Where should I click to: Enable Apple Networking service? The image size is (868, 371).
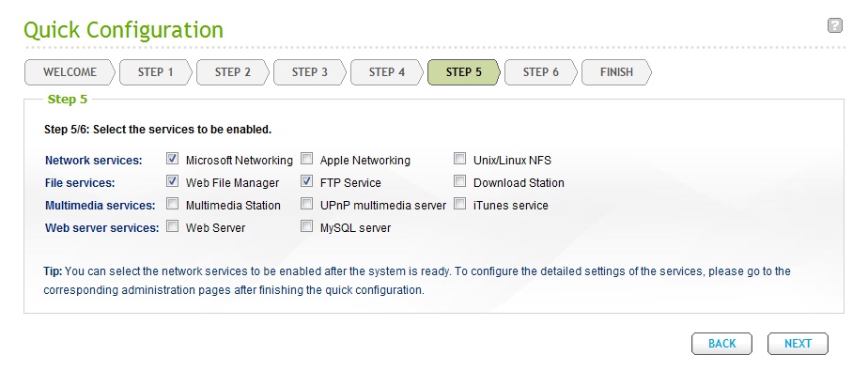click(x=306, y=159)
